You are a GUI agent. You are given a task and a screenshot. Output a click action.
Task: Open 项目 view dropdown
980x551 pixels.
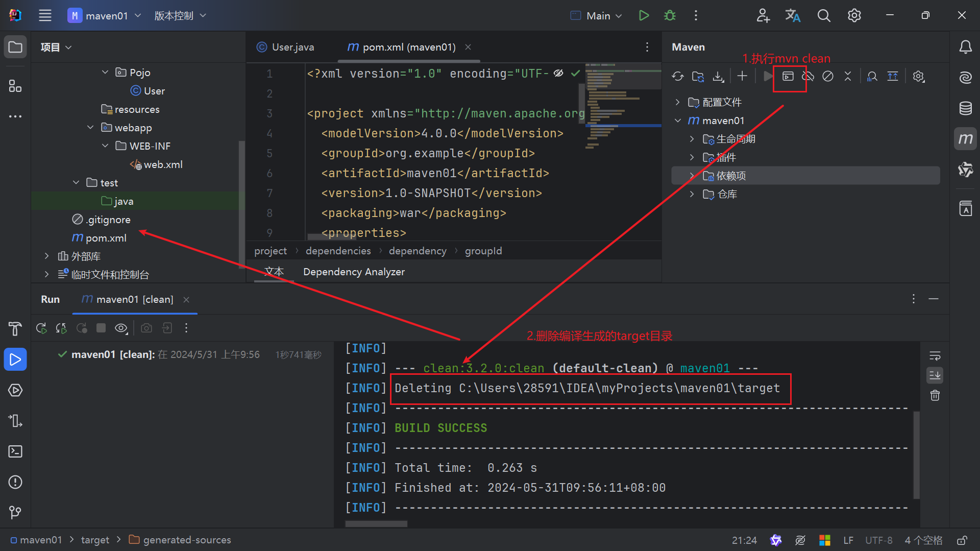click(56, 47)
